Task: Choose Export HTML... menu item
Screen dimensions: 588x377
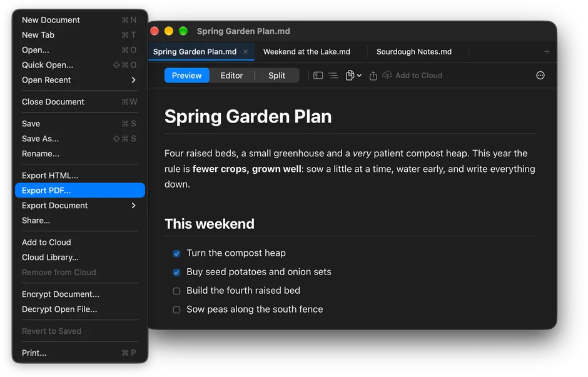Action: point(80,176)
